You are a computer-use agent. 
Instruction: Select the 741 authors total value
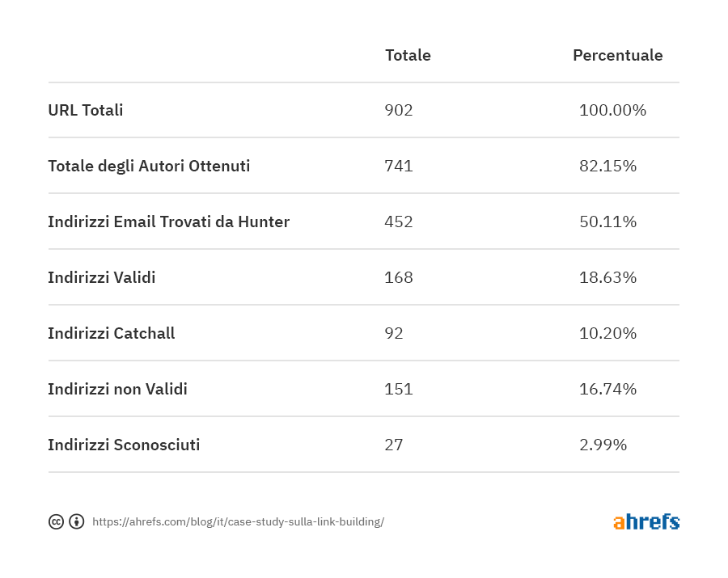tap(399, 166)
